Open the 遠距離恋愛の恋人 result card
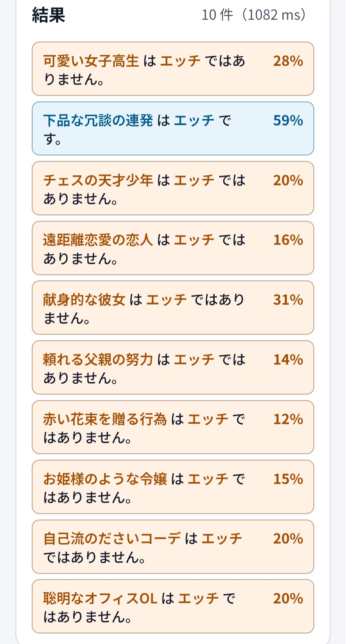This screenshot has width=346, height=644. [x=173, y=248]
